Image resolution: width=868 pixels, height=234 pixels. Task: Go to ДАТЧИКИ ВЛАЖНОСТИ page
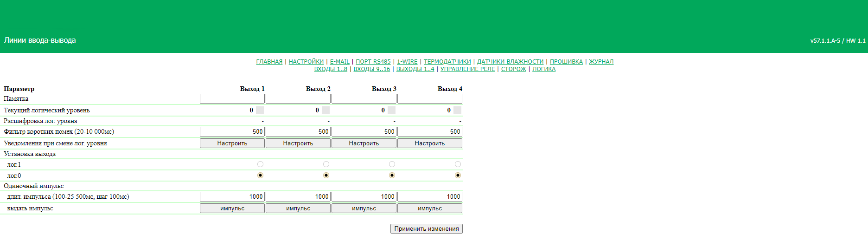pos(510,62)
